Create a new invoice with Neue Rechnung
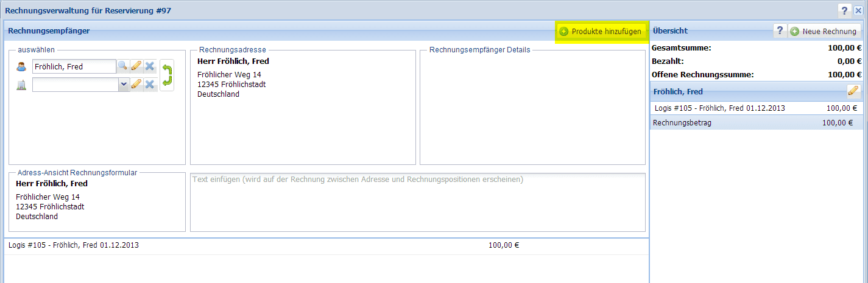The height and width of the screenshot is (283, 868). pyautogui.click(x=824, y=32)
